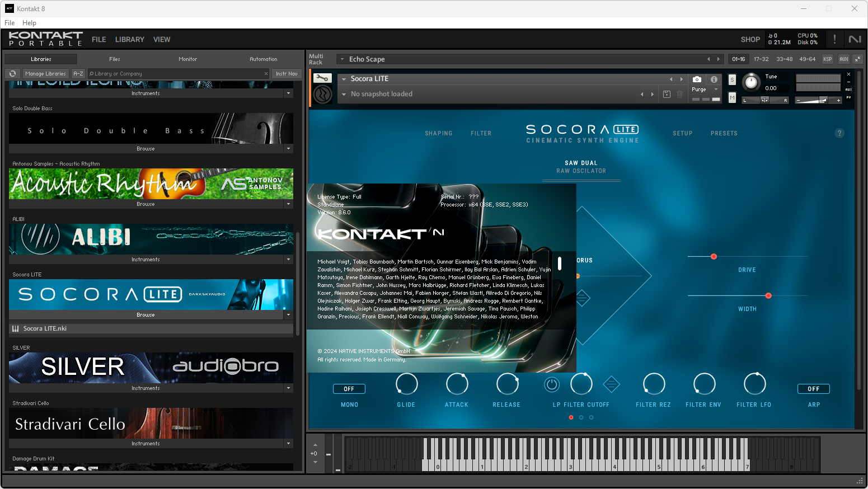Open the Purge dropdown menu
The image size is (868, 489).
tap(716, 90)
